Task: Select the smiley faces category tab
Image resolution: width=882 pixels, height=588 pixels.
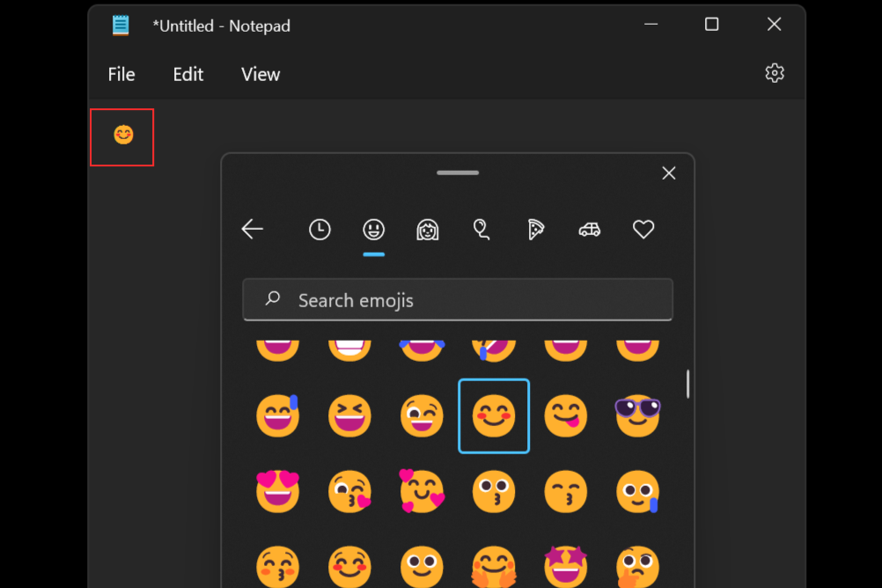Action: coord(374,230)
